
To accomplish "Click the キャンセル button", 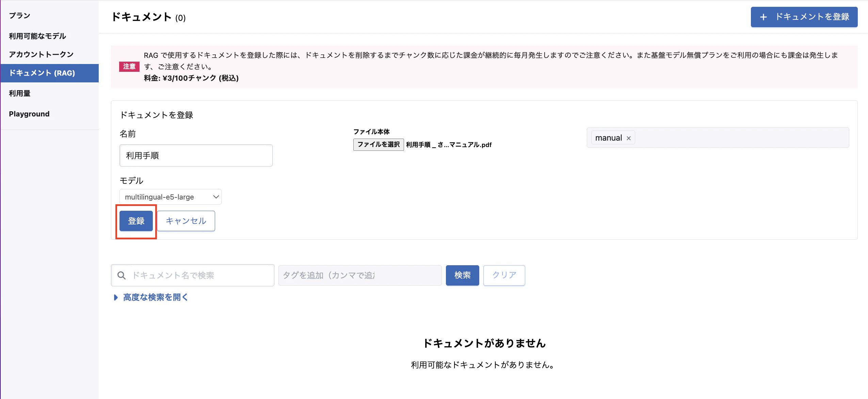I will [186, 221].
